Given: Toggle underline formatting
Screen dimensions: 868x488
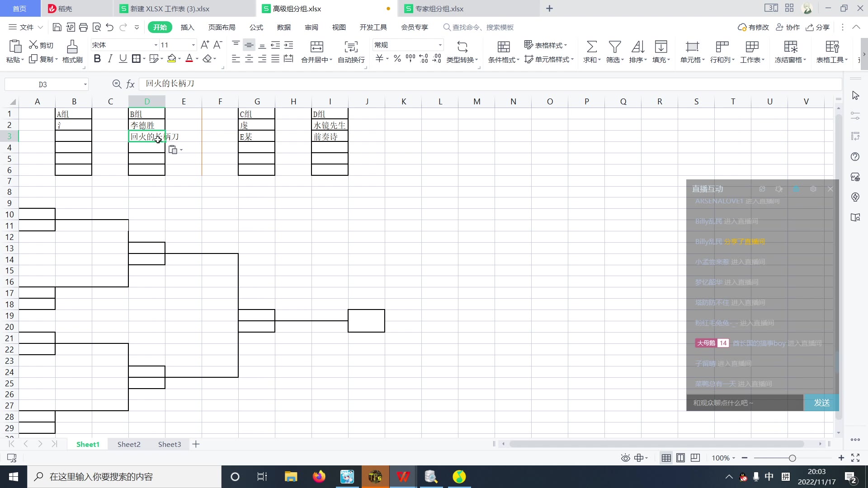Looking at the screenshot, I should pos(123,59).
